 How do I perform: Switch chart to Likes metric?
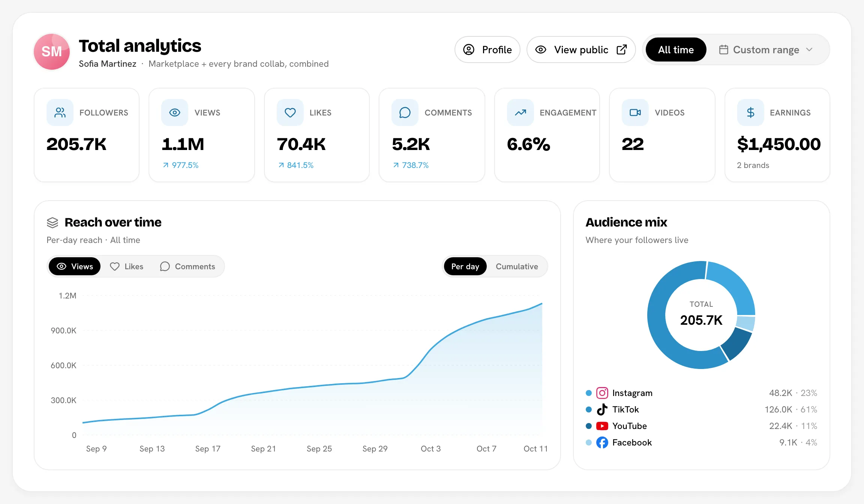tap(127, 266)
